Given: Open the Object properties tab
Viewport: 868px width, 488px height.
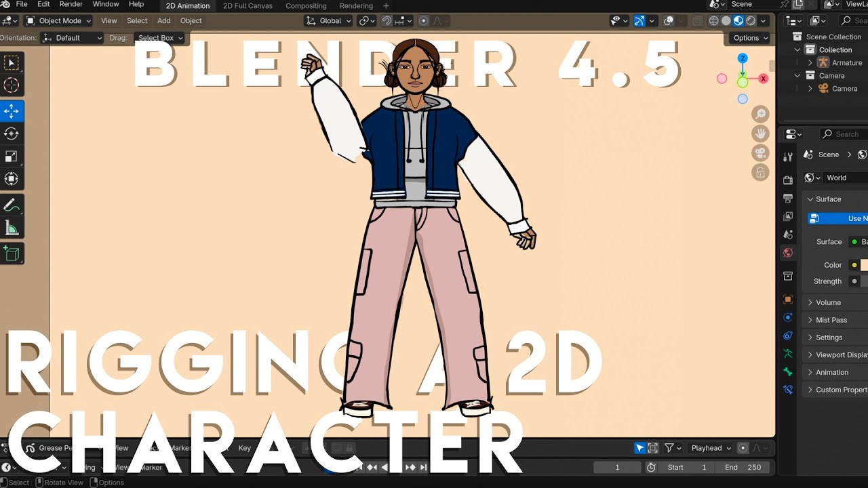Looking at the screenshot, I should [788, 299].
